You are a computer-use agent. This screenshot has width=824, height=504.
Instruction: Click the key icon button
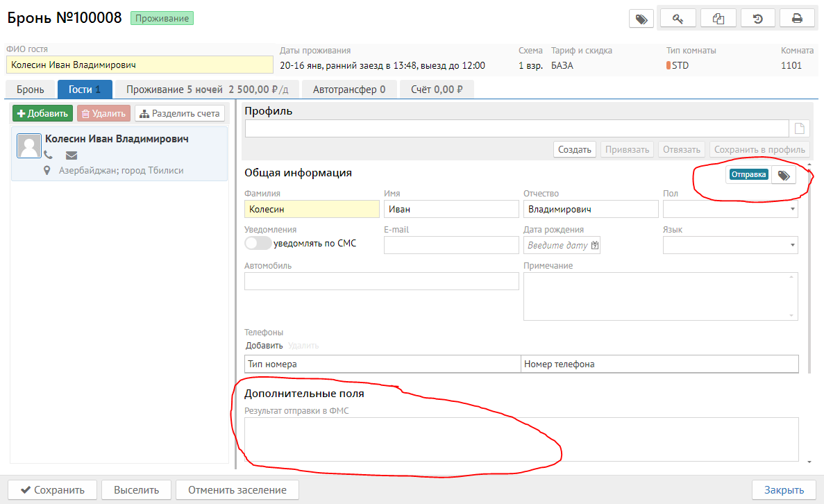tap(678, 19)
